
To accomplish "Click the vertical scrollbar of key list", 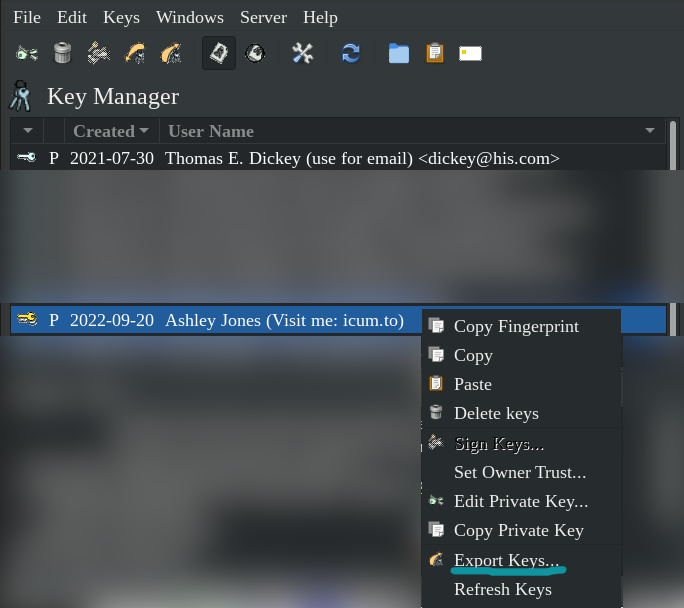I will coord(673,227).
